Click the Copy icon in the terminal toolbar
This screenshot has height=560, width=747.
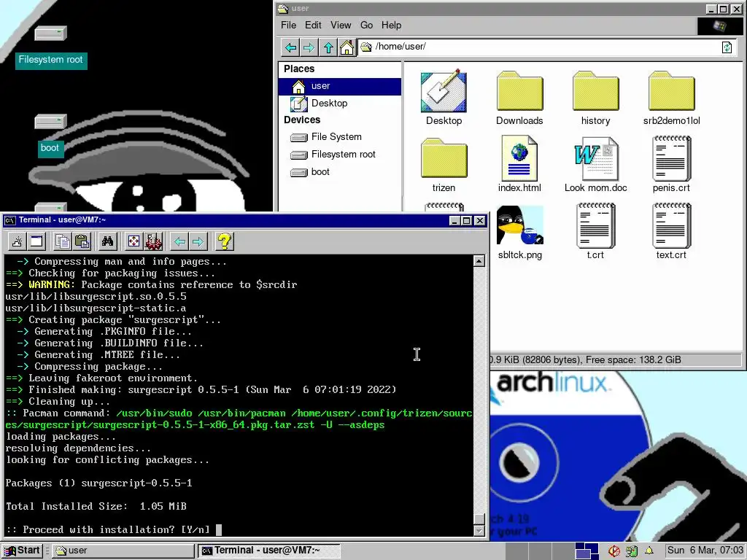pos(63,241)
